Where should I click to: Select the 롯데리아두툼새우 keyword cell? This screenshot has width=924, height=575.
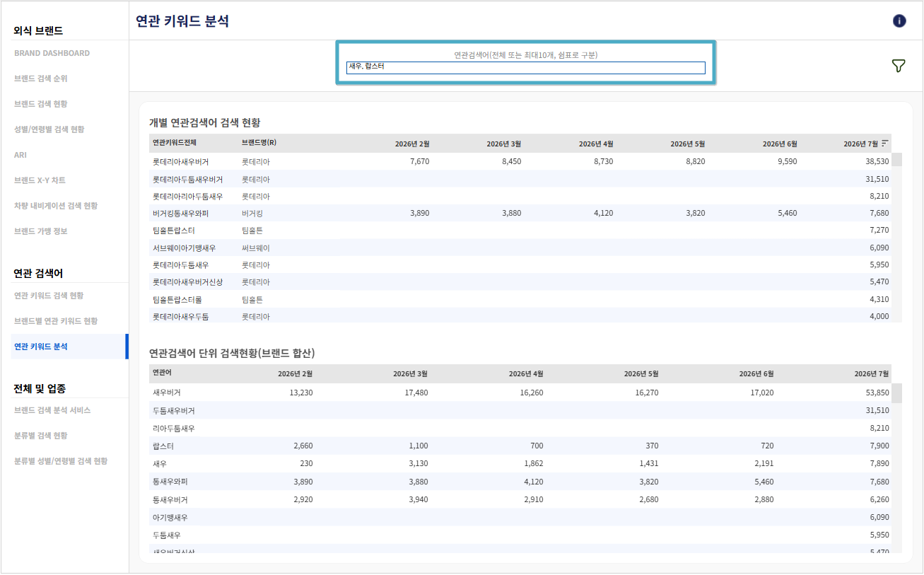[x=180, y=265]
